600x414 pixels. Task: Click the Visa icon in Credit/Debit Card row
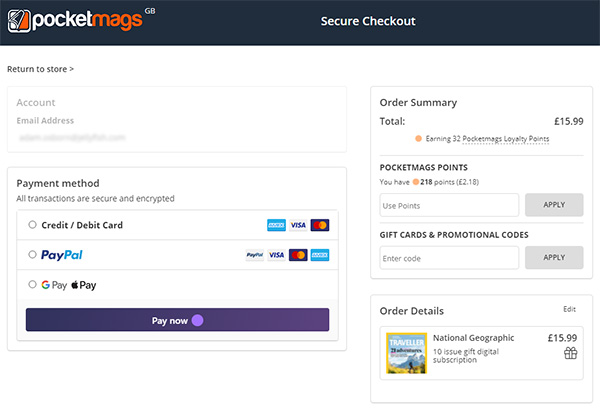click(x=298, y=225)
